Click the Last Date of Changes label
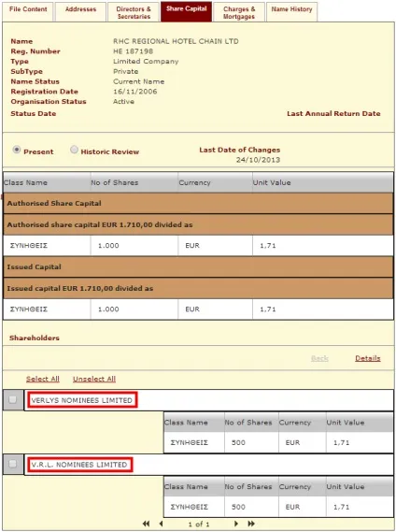This screenshot has width=396, height=532. pyautogui.click(x=240, y=150)
